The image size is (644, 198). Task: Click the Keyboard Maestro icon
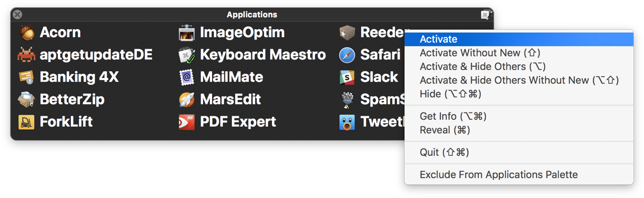click(x=187, y=55)
